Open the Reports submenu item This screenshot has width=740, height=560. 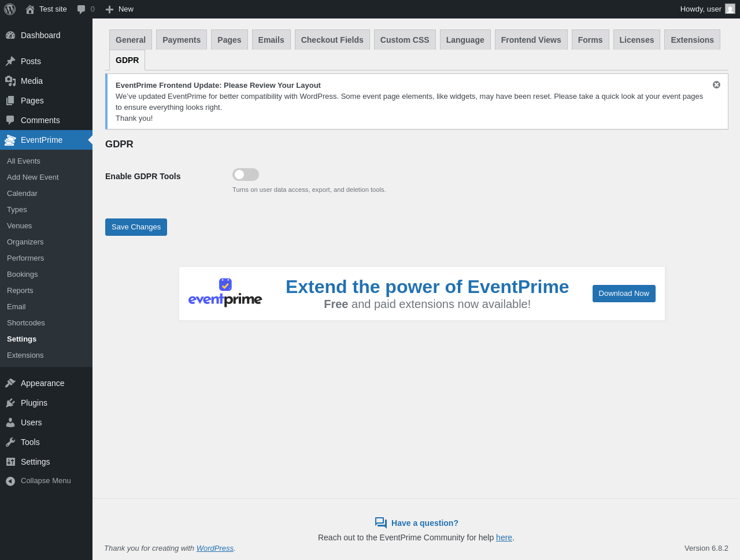(x=20, y=291)
